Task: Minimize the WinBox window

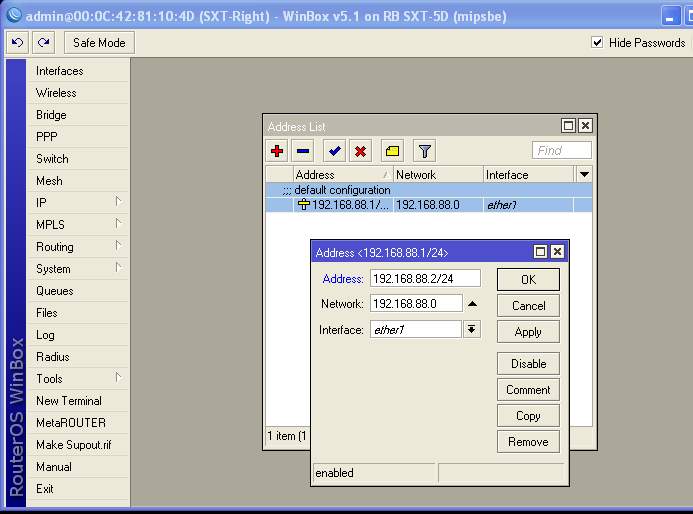Action: click(670, 17)
